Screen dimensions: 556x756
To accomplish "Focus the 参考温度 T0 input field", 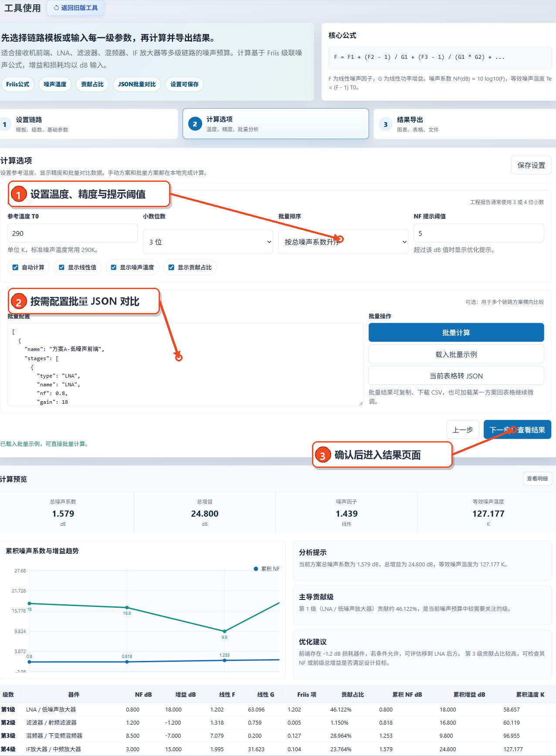I will (x=72, y=233).
